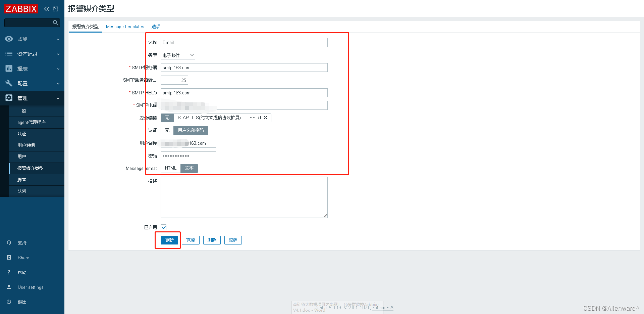
Task: Click the kiosk mode sidebar icon
Action: (x=56, y=9)
